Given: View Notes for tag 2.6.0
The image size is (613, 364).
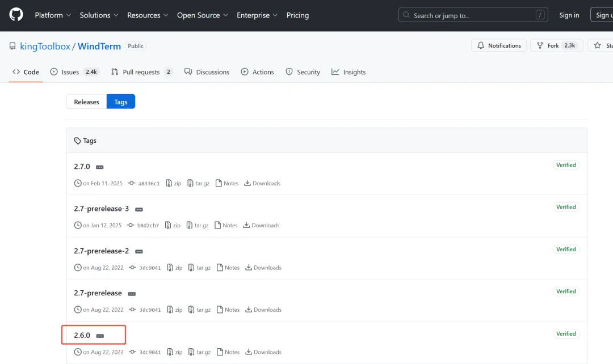Looking at the screenshot, I should coord(228,352).
